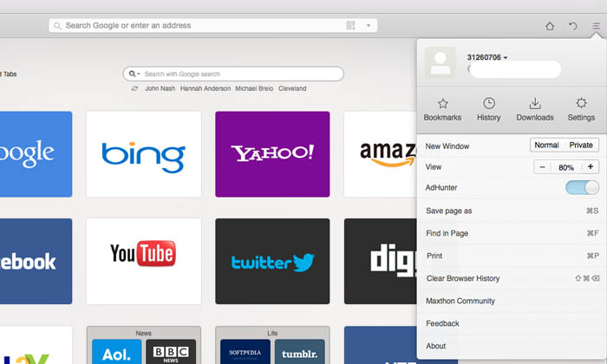Click the Life folder title
The width and height of the screenshot is (607, 364).
click(272, 333)
